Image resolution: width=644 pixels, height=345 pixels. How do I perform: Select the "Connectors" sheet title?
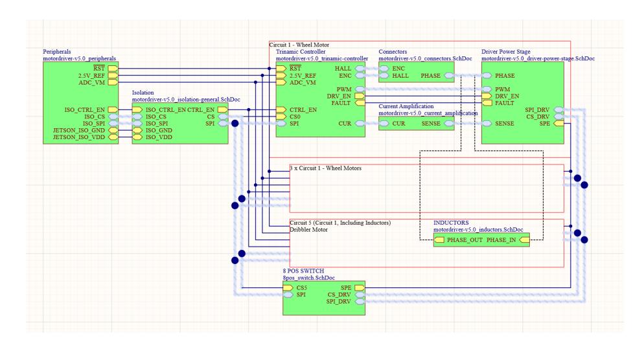click(x=393, y=52)
